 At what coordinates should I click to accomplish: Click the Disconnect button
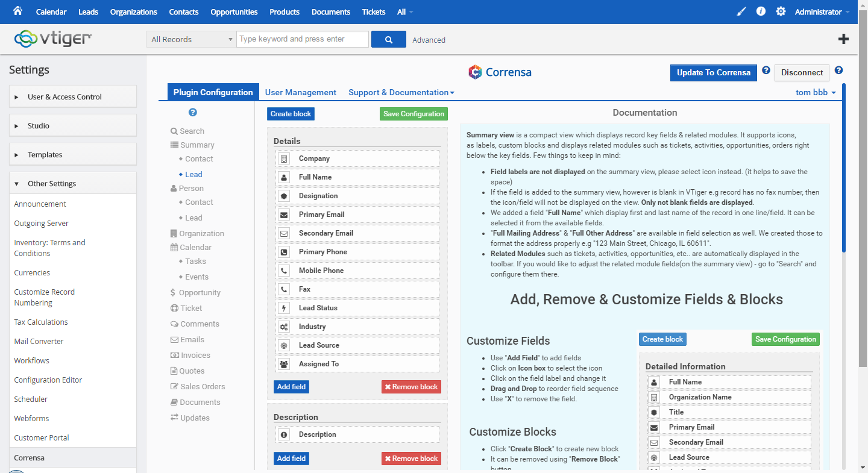(x=802, y=72)
